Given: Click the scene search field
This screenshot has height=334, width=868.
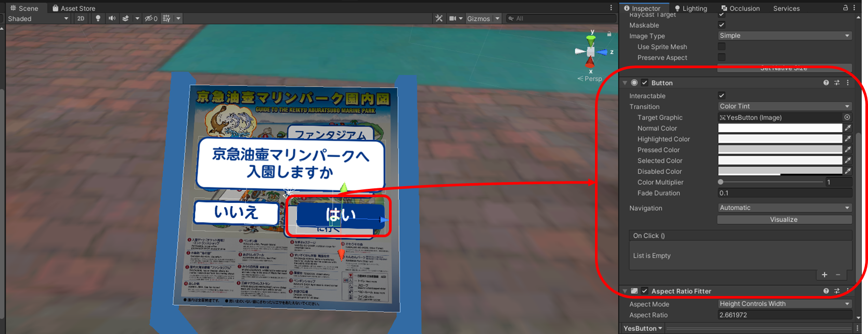Looking at the screenshot, I should coord(561,18).
